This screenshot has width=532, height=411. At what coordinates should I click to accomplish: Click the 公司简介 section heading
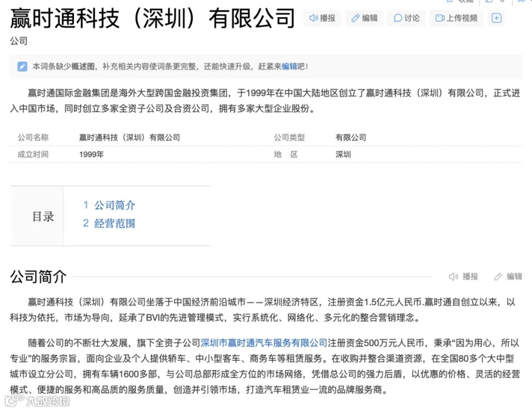(38, 277)
